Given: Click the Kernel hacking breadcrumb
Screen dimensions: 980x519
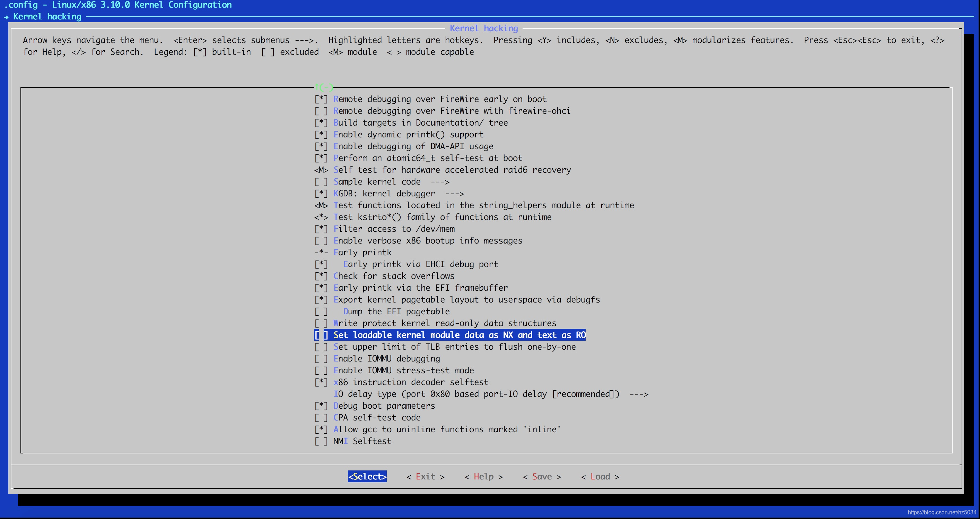Looking at the screenshot, I should [47, 17].
